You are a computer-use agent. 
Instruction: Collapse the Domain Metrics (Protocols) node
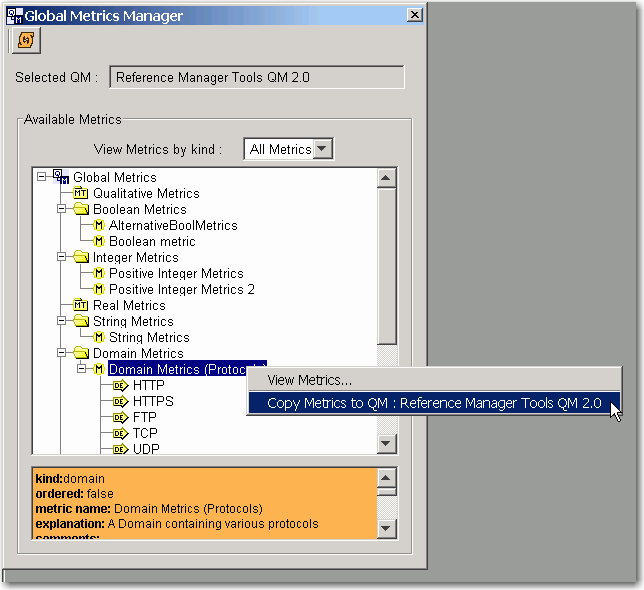pos(81,369)
